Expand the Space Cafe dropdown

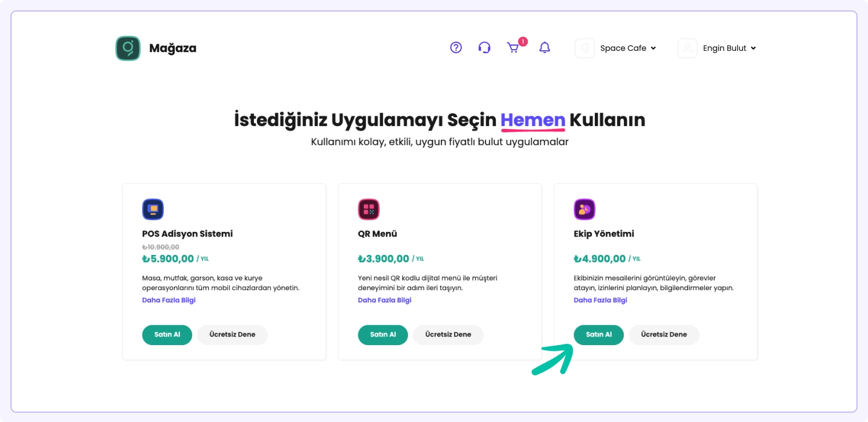[628, 49]
